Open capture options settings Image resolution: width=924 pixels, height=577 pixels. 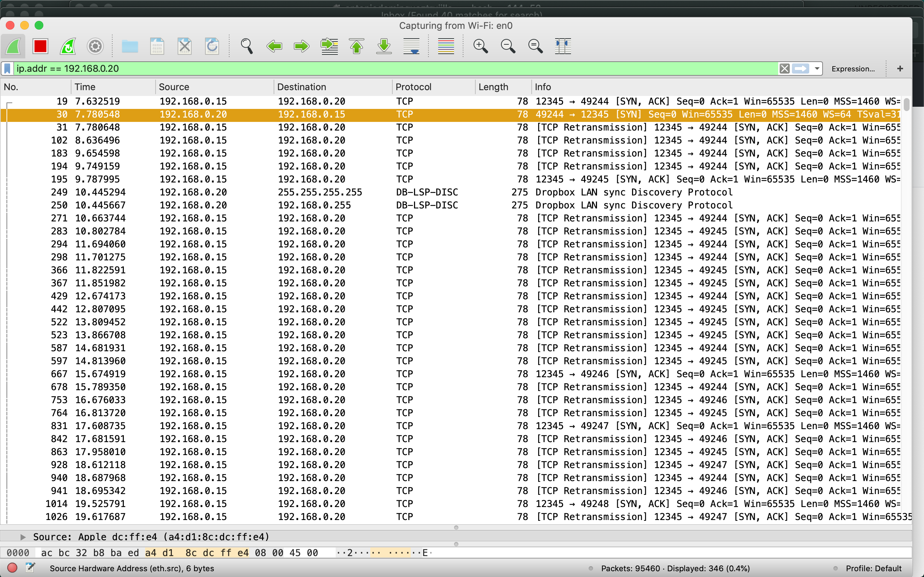pos(95,46)
